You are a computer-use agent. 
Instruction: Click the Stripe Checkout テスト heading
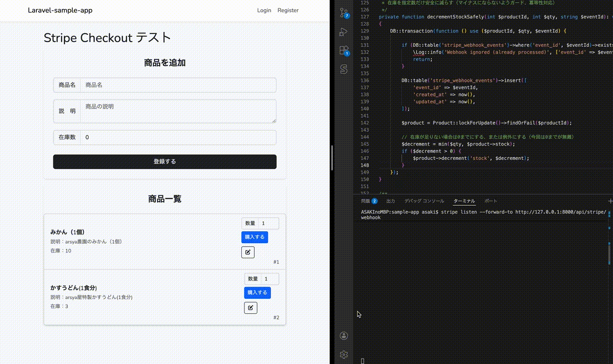[x=107, y=38]
